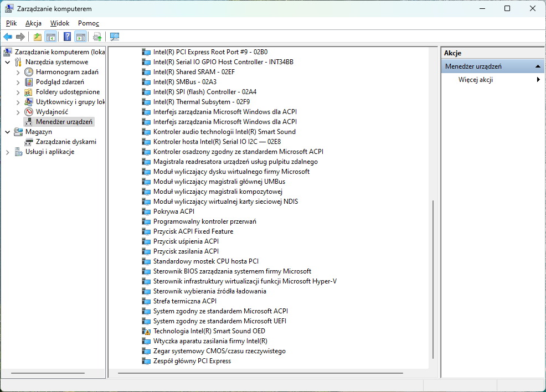Click the horizontal scrollbar under the console tree
This screenshot has width=546, height=392.
tap(48, 373)
